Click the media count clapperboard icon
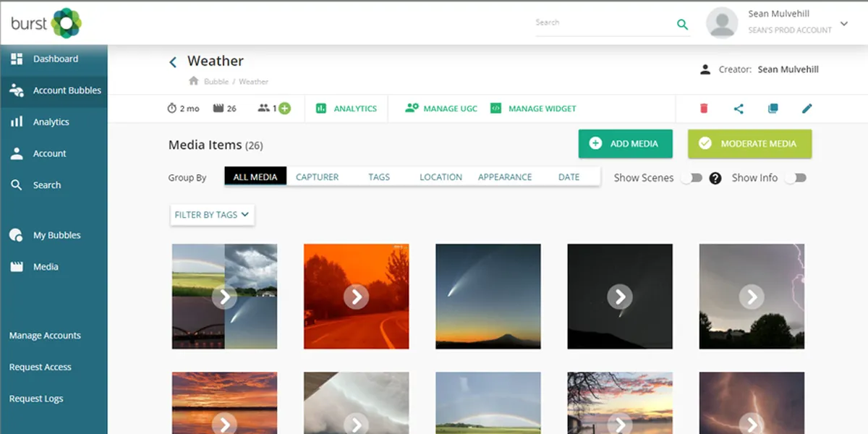 (x=218, y=109)
